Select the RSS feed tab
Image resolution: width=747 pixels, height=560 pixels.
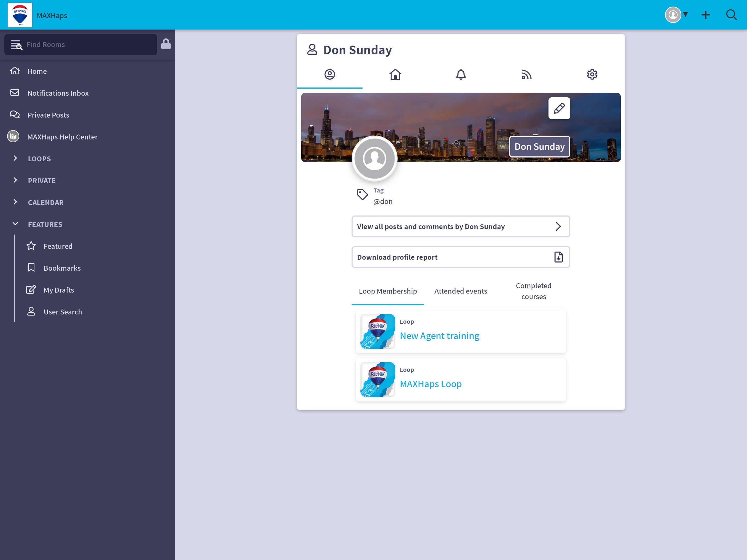tap(526, 75)
